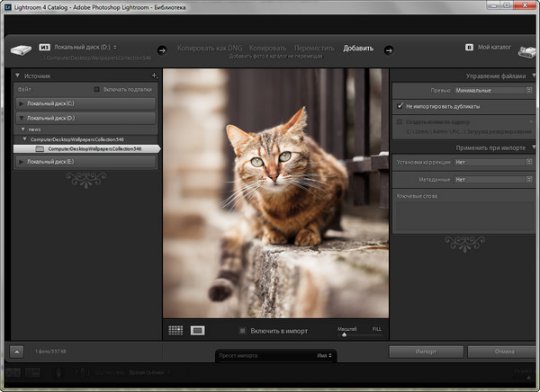Switch to grid view icon
This screenshot has height=392, width=540.
(x=175, y=331)
